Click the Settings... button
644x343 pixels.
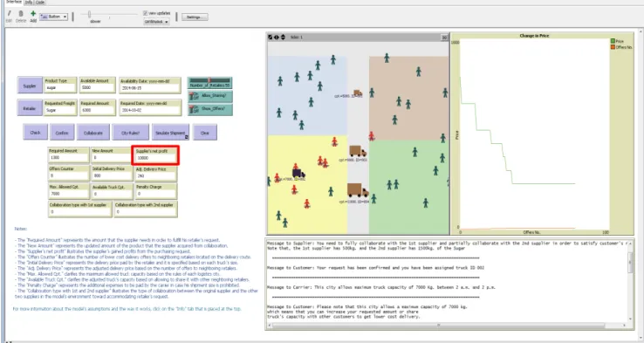[195, 17]
